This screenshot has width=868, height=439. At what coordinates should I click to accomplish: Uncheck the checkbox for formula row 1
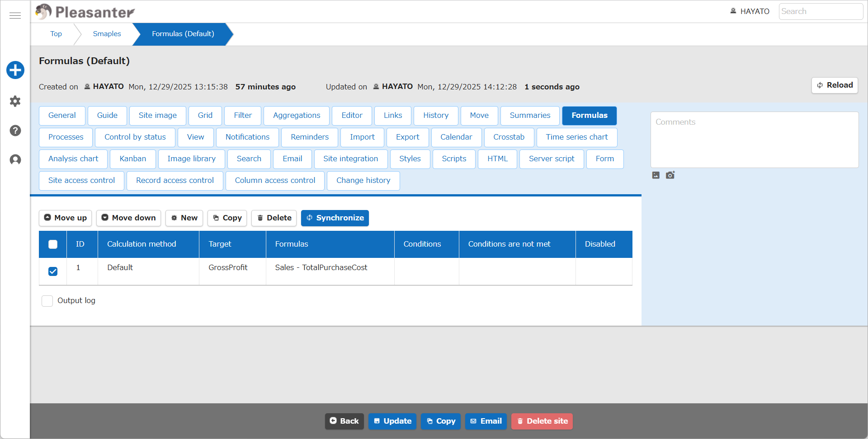[53, 271]
